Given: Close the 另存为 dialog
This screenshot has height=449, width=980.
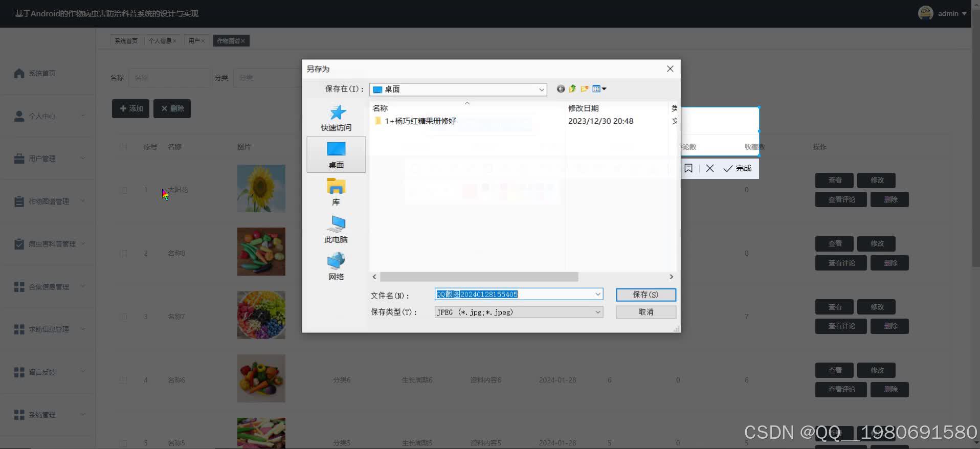Looking at the screenshot, I should click(x=670, y=69).
